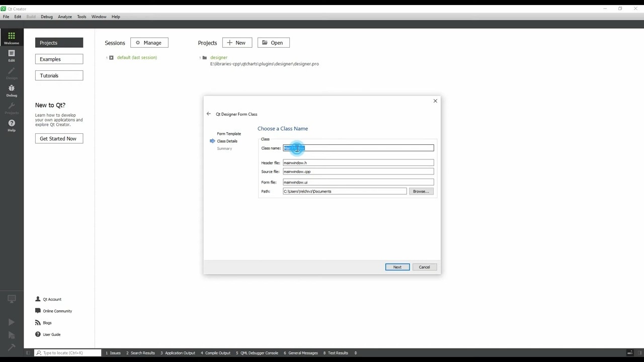Open the Search Results output pane
The height and width of the screenshot is (362, 644).
click(x=140, y=353)
